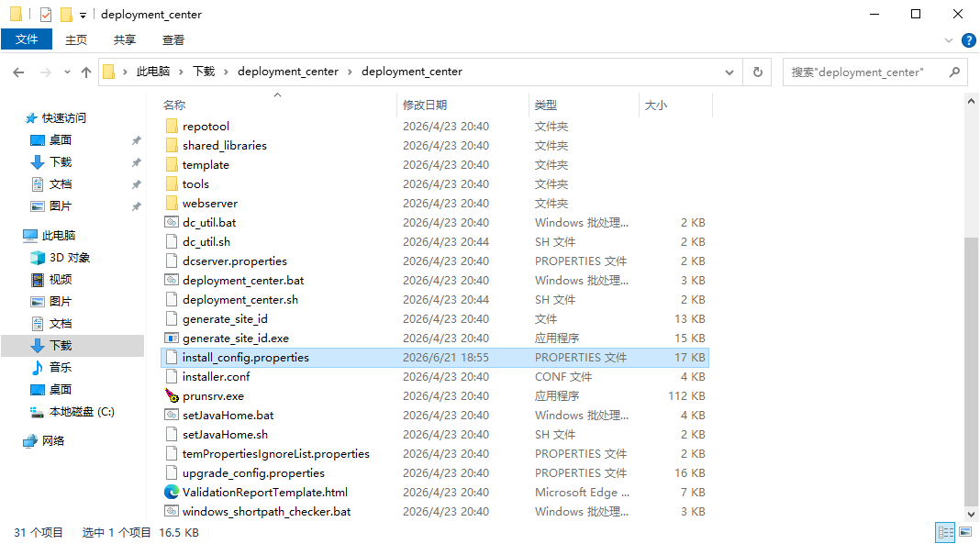Open Local Disk (C:) in sidebar

[x=82, y=412]
